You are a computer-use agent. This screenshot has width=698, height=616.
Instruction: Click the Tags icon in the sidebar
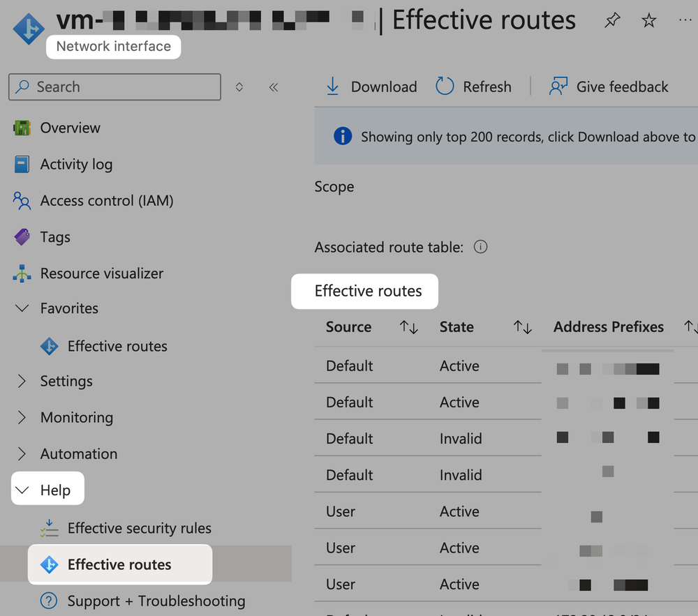23,236
